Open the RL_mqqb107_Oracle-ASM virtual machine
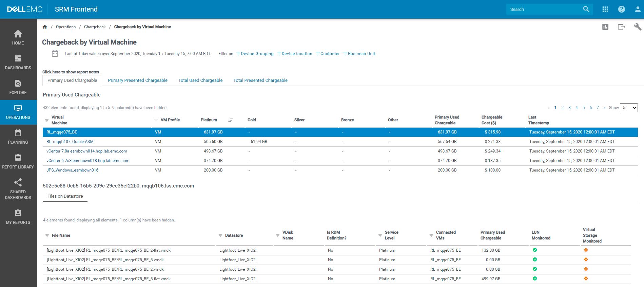 [70, 142]
